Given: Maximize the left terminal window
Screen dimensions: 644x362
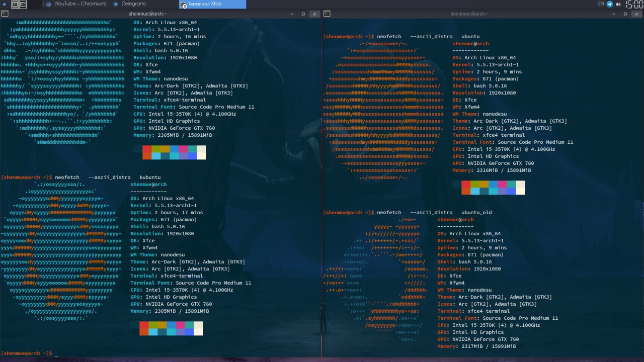Looking at the screenshot, I should click(304, 14).
